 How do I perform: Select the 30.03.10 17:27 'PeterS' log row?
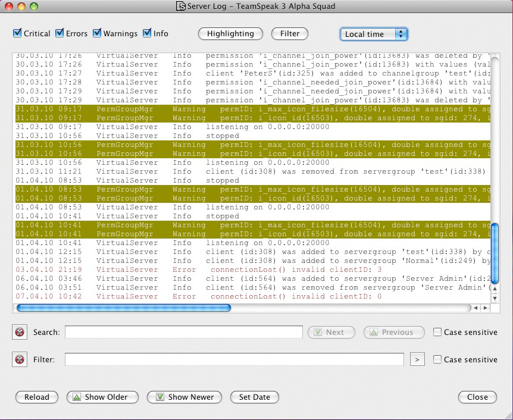[x=253, y=73]
